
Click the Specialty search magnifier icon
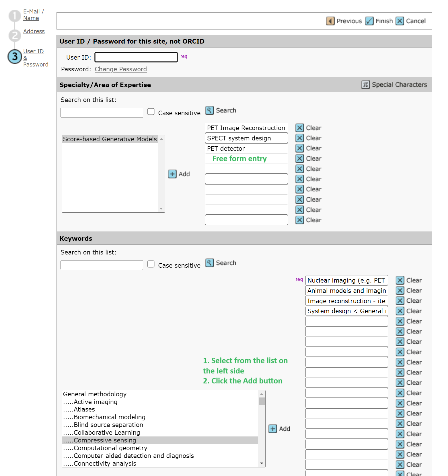209,110
